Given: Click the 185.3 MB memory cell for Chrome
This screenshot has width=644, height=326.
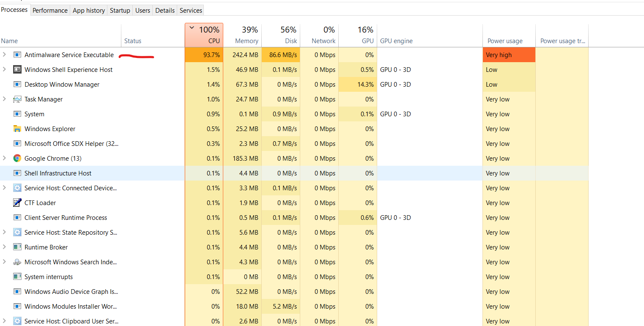Looking at the screenshot, I should pos(242,159).
